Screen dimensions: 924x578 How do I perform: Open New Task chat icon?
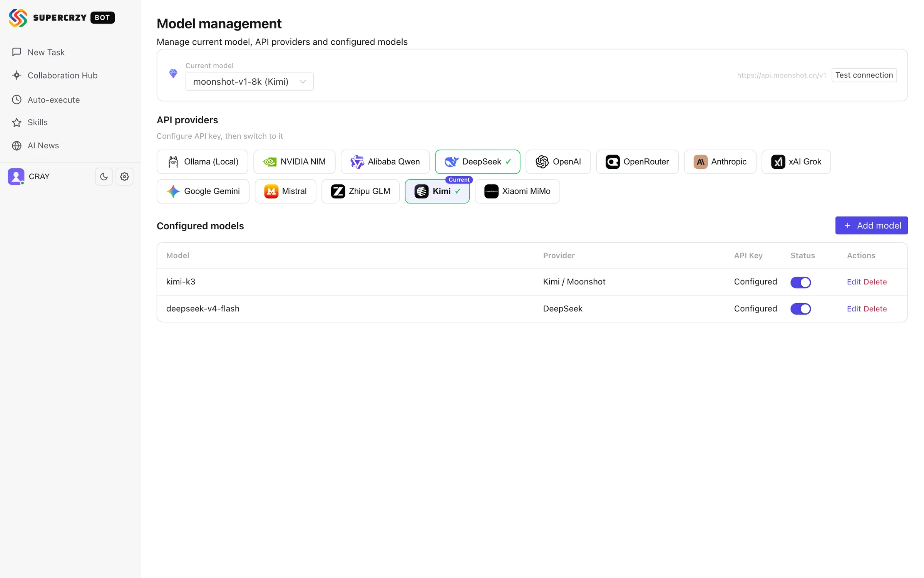[17, 52]
